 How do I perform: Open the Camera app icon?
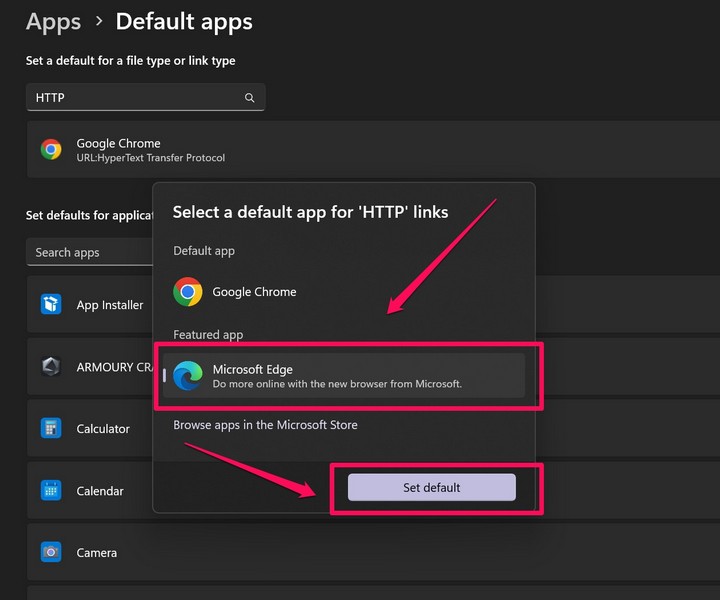point(51,552)
